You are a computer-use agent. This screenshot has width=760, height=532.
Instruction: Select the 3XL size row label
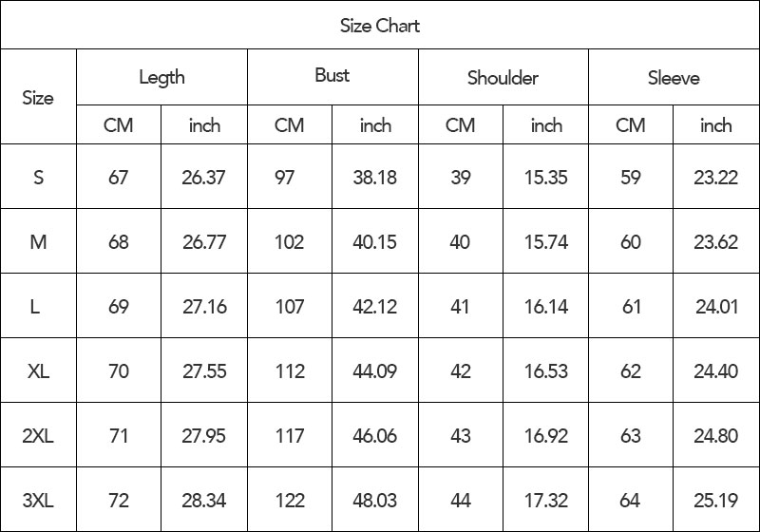(x=38, y=500)
